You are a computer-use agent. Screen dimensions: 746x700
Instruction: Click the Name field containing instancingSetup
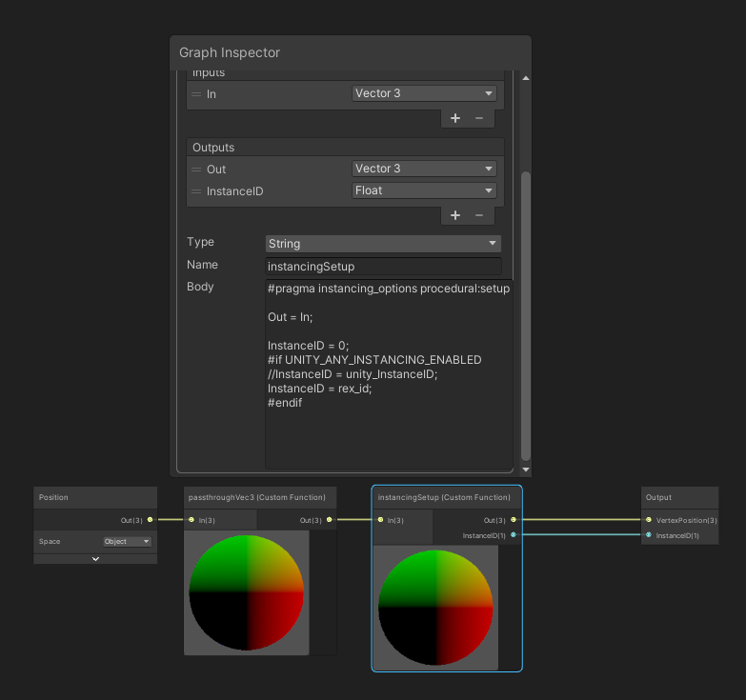383,267
